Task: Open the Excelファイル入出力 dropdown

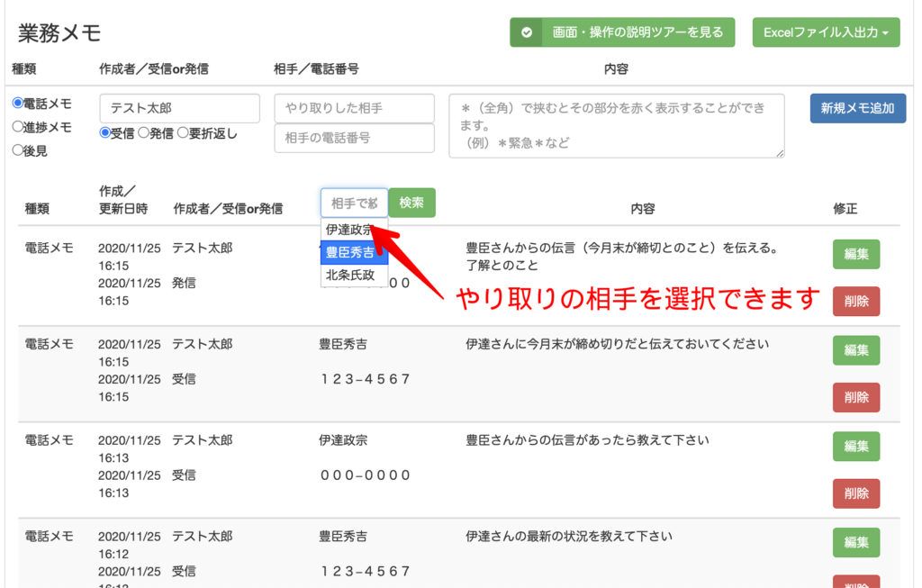Action: pos(826,32)
